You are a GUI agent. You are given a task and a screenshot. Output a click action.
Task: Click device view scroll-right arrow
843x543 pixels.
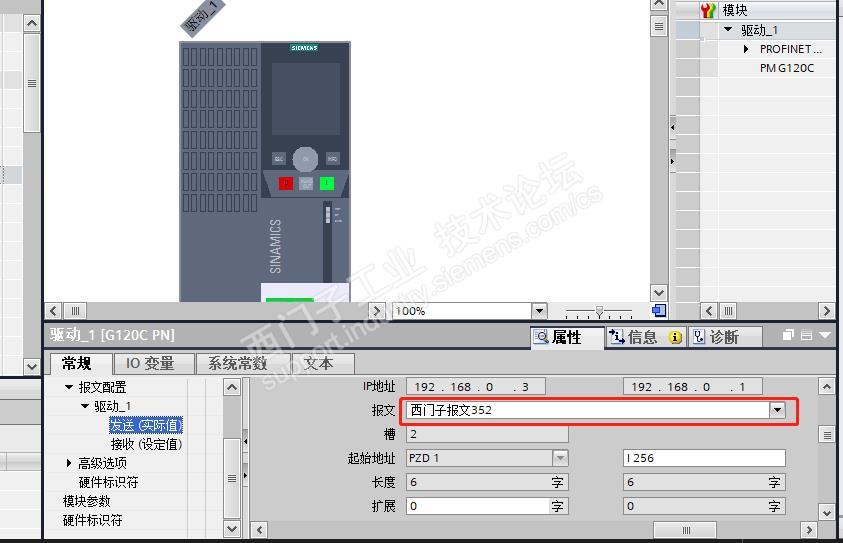pyautogui.click(x=376, y=311)
